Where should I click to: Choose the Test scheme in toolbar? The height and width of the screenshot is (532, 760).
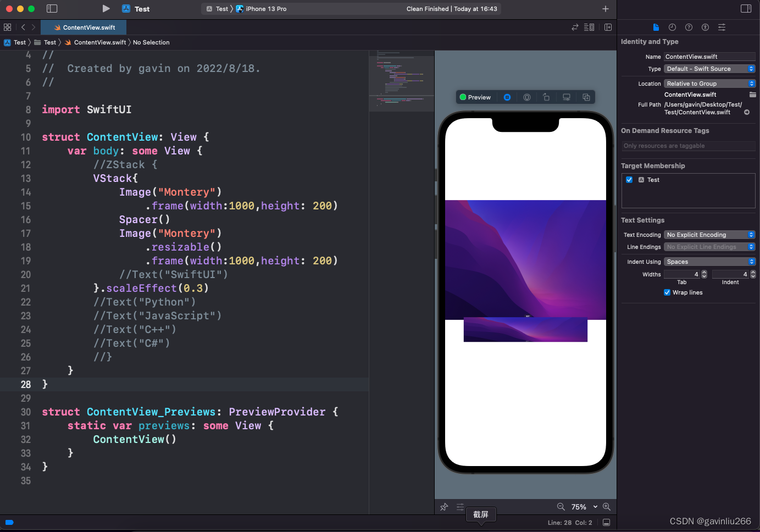(x=217, y=9)
